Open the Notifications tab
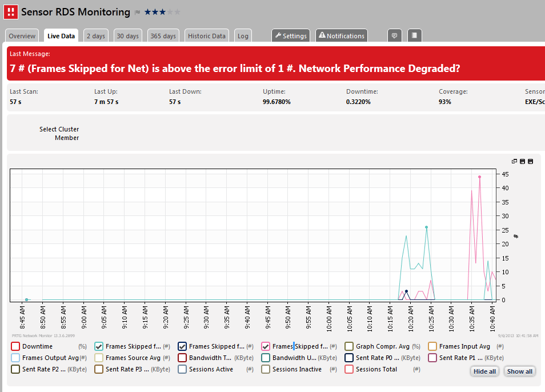 pyautogui.click(x=341, y=36)
